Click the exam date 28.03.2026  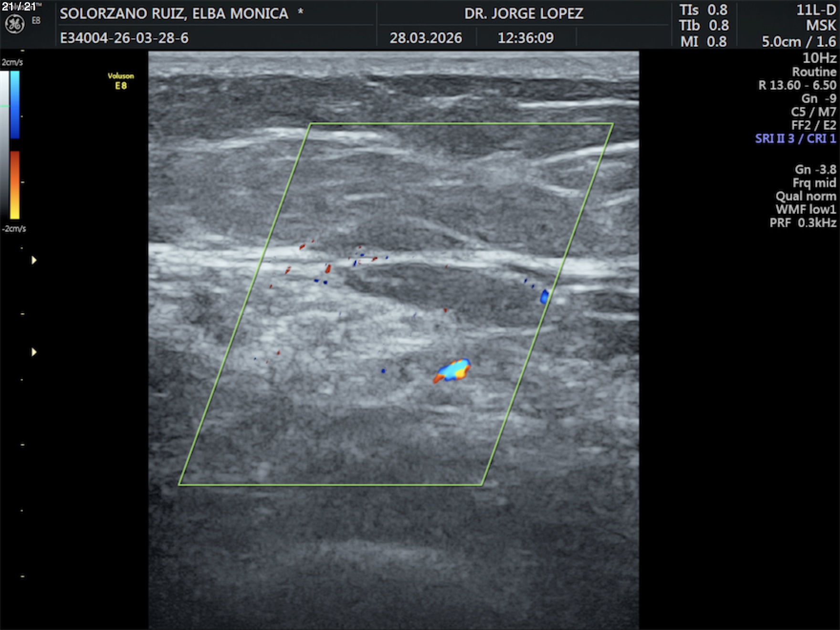click(426, 38)
